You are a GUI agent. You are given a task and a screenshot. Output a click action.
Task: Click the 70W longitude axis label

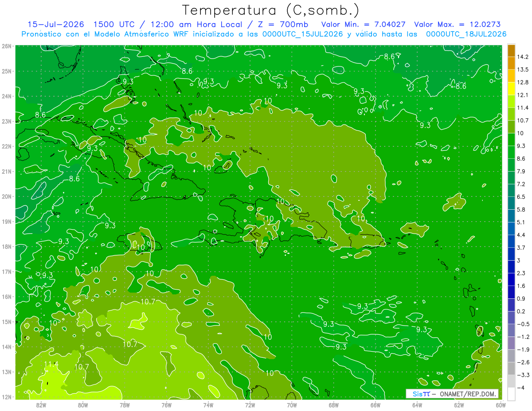(x=292, y=404)
